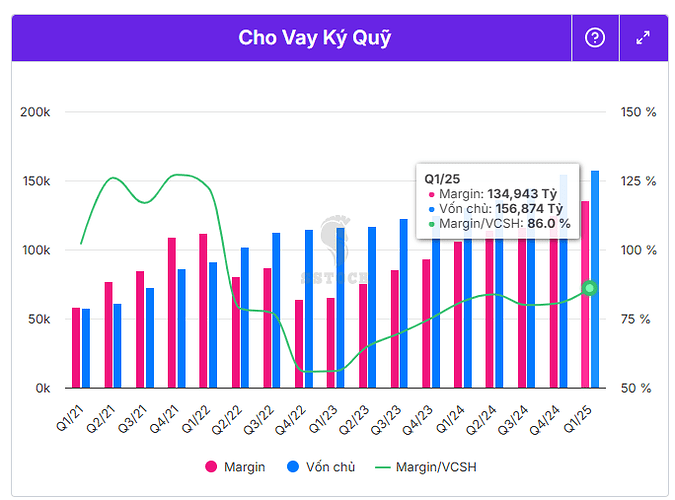
Task: Click the Q1/25 blue Vốn chủ bar
Action: tap(595, 280)
